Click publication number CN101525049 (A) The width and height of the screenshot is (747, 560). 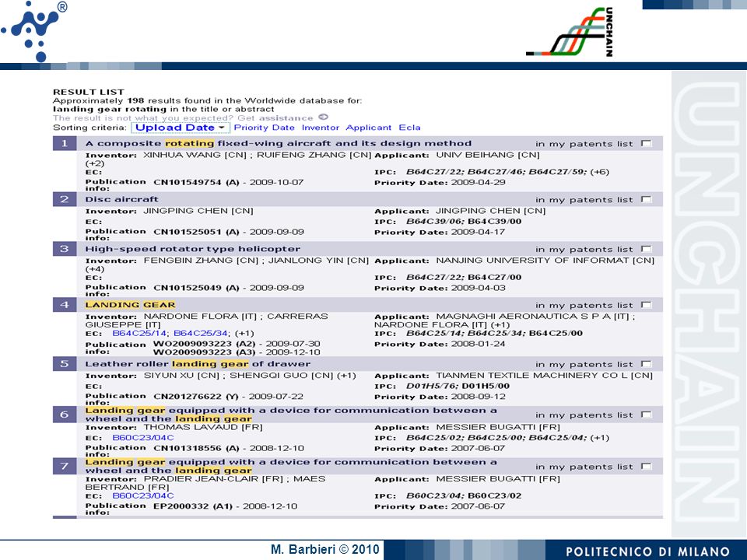pyautogui.click(x=196, y=288)
